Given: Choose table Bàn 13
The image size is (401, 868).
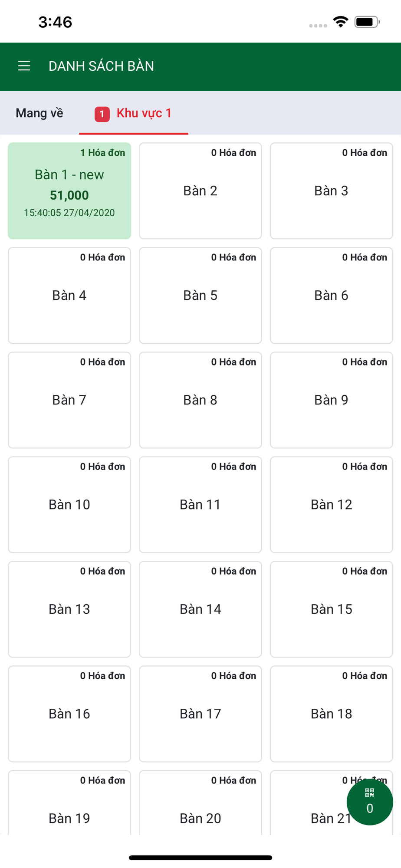Looking at the screenshot, I should click(69, 609).
